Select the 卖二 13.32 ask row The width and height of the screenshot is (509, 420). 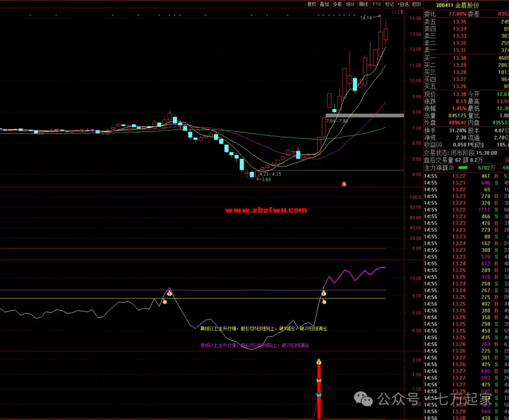pyautogui.click(x=466, y=43)
